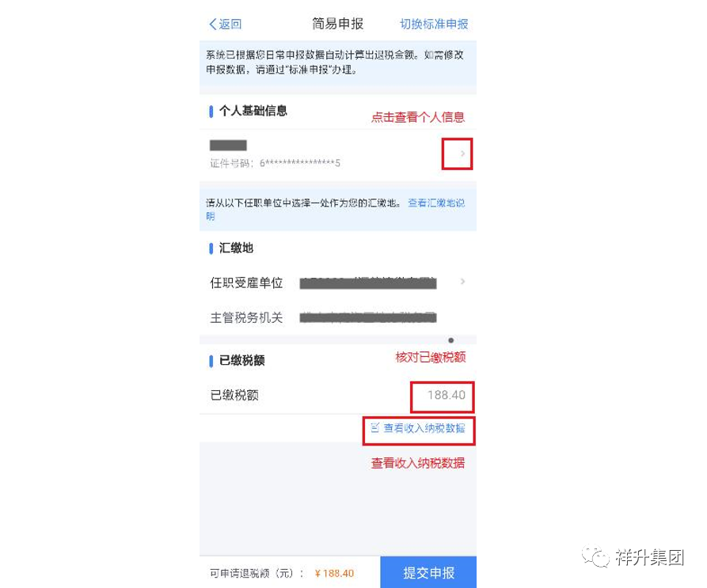Select the 主管税务机关 row

point(338,317)
